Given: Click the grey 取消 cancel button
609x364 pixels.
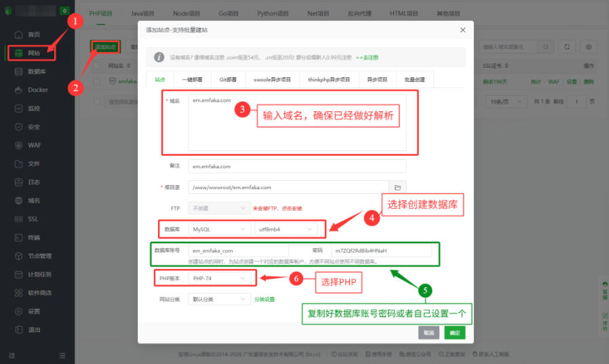Looking at the screenshot, I should click(x=429, y=333).
